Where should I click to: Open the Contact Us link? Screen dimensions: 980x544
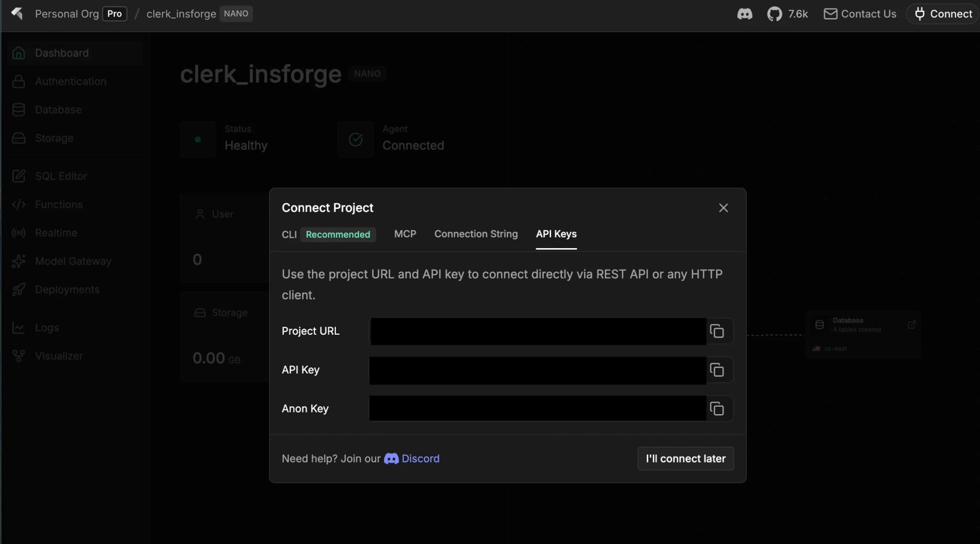coord(860,14)
